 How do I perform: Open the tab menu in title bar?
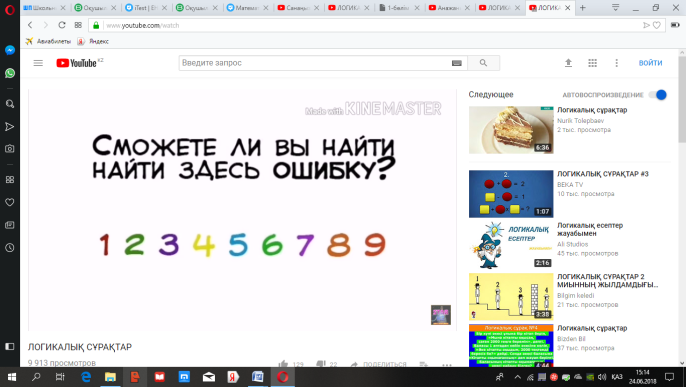tap(615, 8)
